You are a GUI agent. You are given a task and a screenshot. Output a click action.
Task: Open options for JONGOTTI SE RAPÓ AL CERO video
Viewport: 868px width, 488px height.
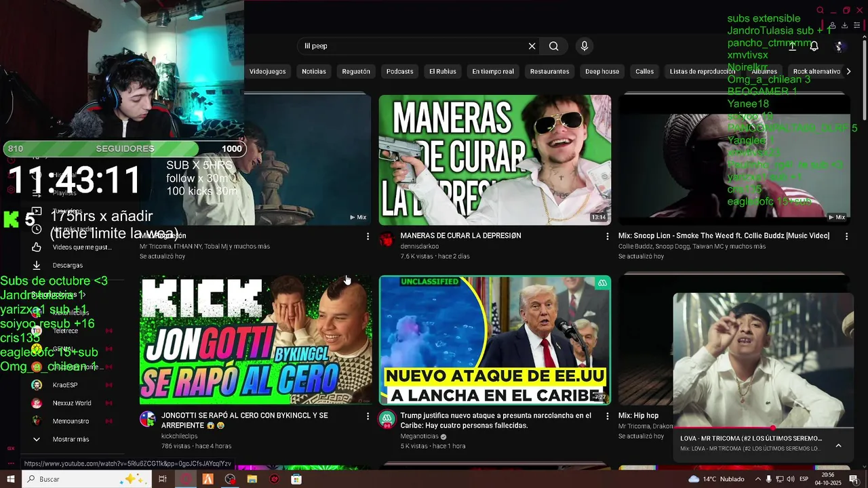click(368, 415)
